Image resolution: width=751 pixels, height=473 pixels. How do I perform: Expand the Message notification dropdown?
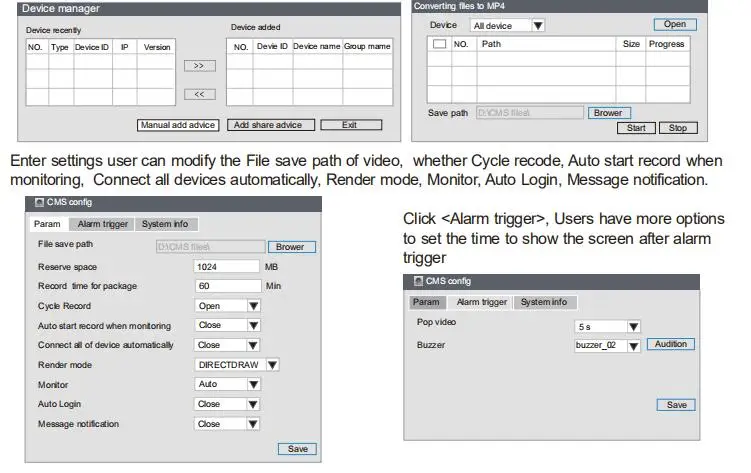click(x=228, y=424)
